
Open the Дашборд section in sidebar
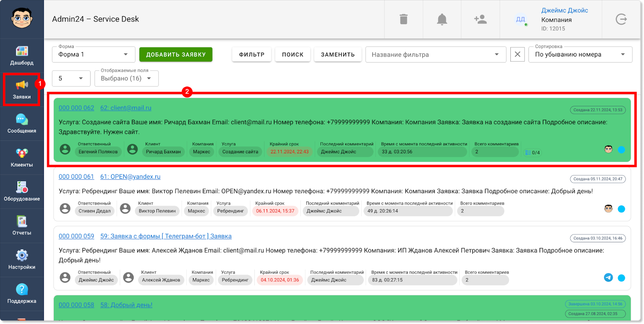coord(22,56)
